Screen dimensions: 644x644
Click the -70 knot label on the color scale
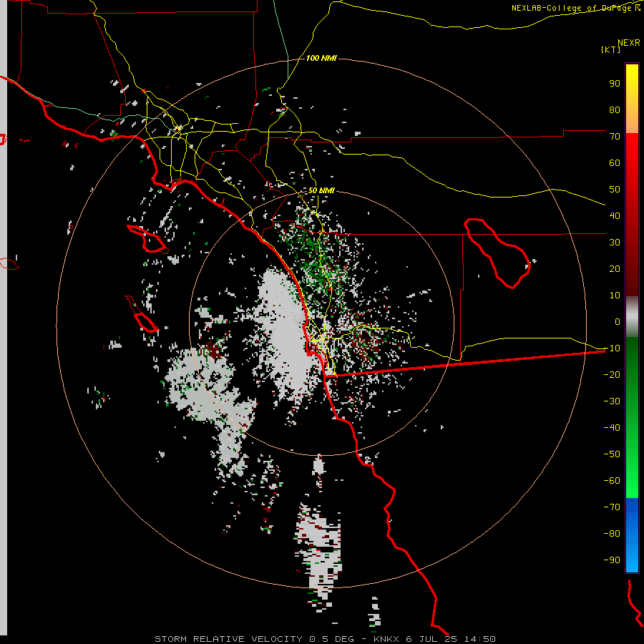click(612, 507)
